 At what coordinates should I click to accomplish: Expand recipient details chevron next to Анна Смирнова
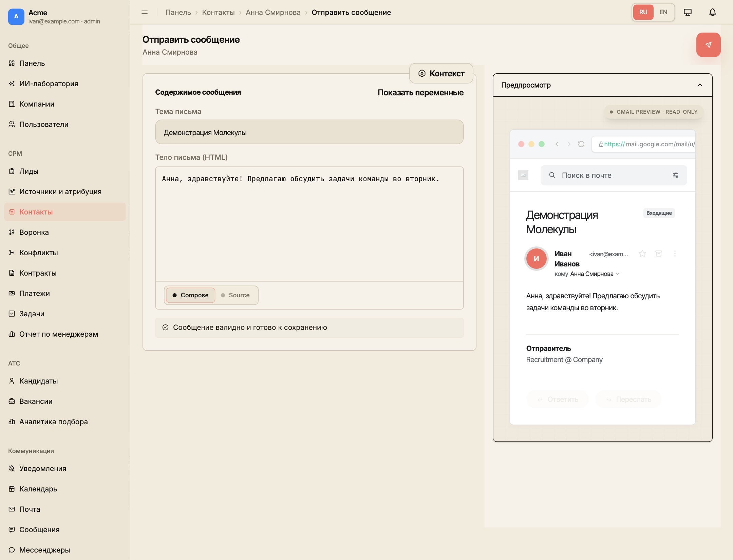[618, 274]
